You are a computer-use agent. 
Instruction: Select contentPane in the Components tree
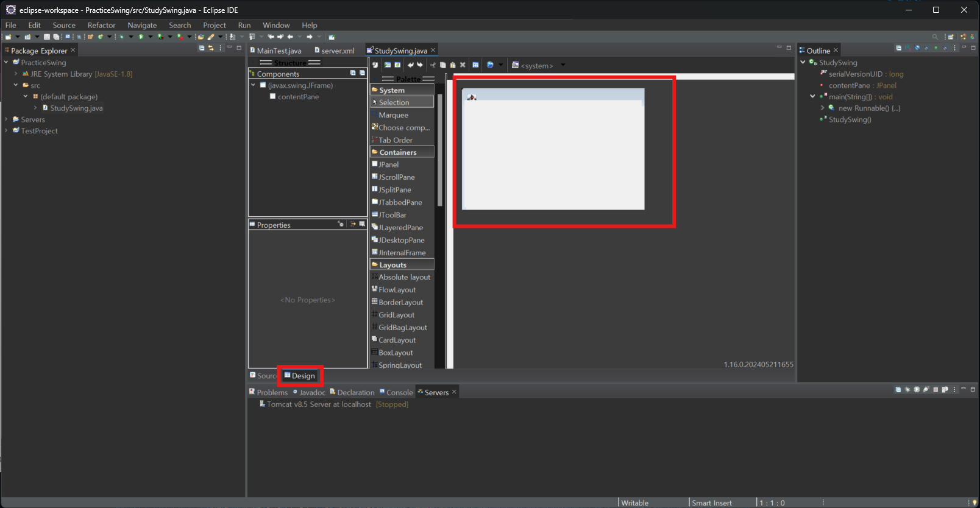click(294, 97)
